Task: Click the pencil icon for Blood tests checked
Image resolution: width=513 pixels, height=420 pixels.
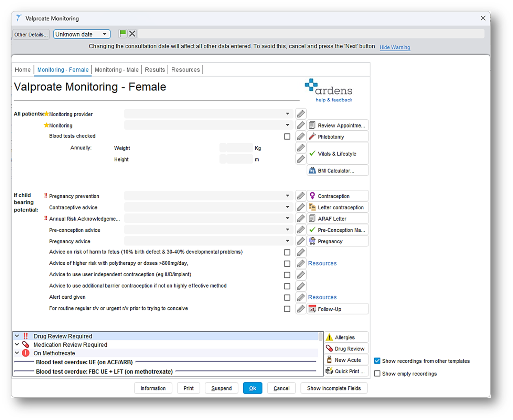Action: point(301,136)
